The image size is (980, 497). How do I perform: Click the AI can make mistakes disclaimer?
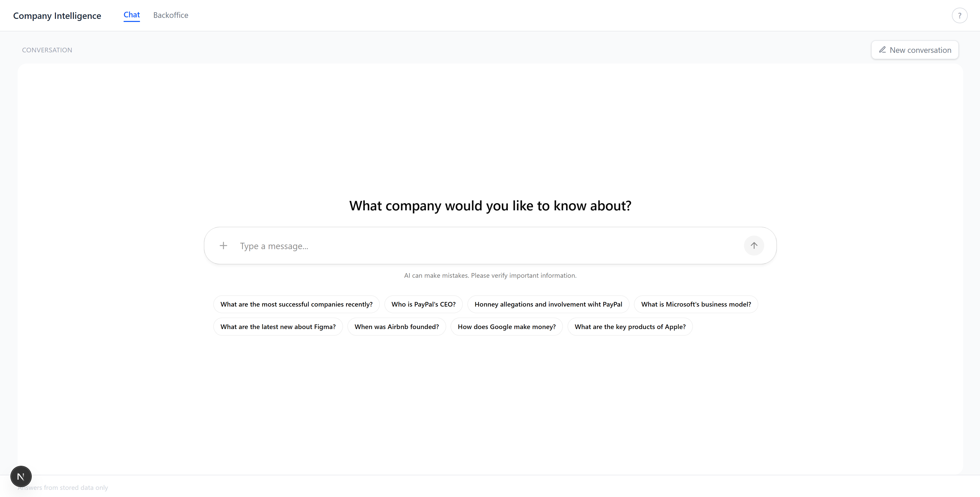coord(490,275)
